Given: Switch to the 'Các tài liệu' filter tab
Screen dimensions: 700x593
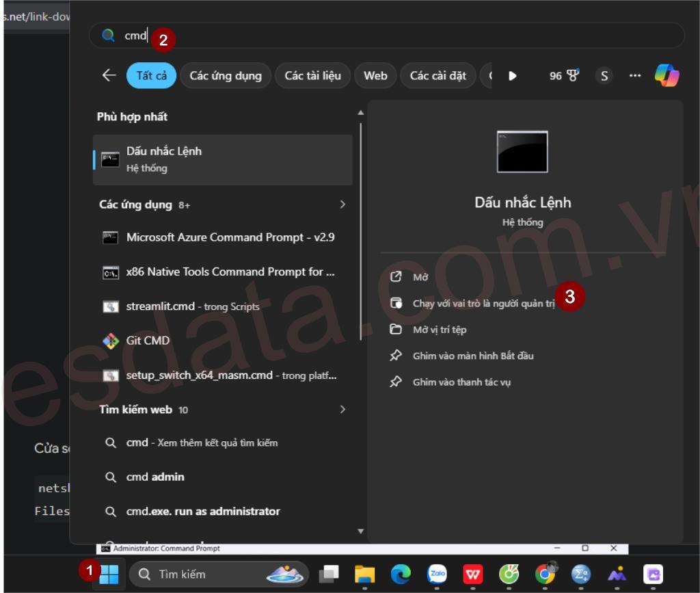Looking at the screenshot, I should tap(312, 76).
